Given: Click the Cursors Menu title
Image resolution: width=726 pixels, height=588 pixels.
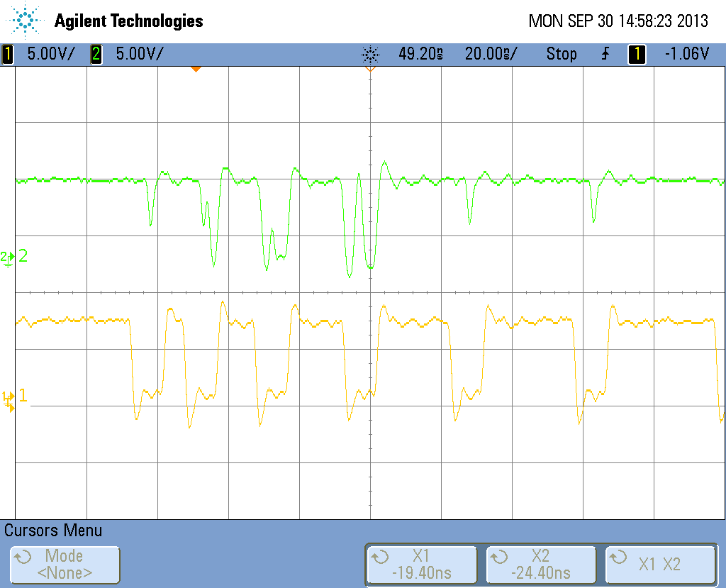Looking at the screenshot, I should click(x=53, y=531).
